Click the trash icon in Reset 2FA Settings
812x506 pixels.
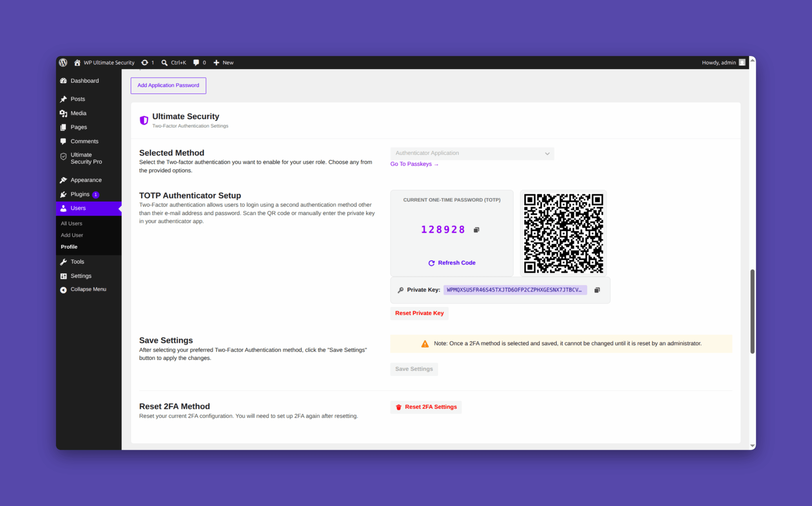pyautogui.click(x=399, y=407)
